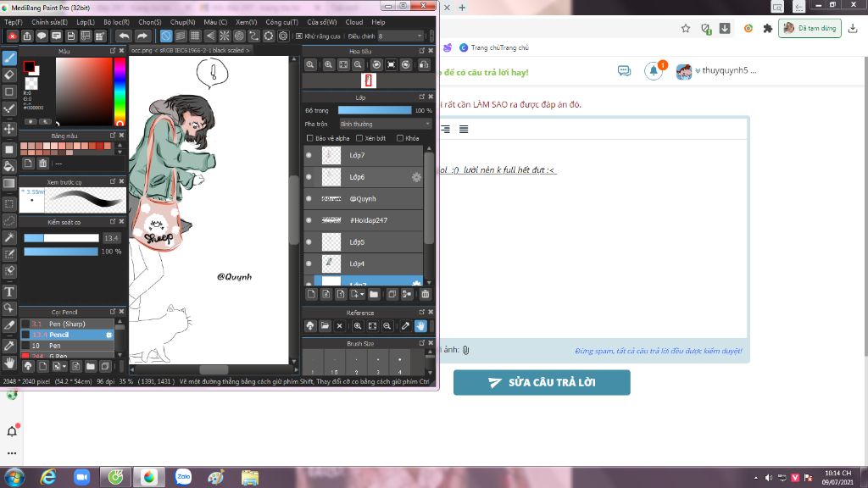Toggle the Khử răng cưa anti-aliasing checkbox

(x=299, y=36)
